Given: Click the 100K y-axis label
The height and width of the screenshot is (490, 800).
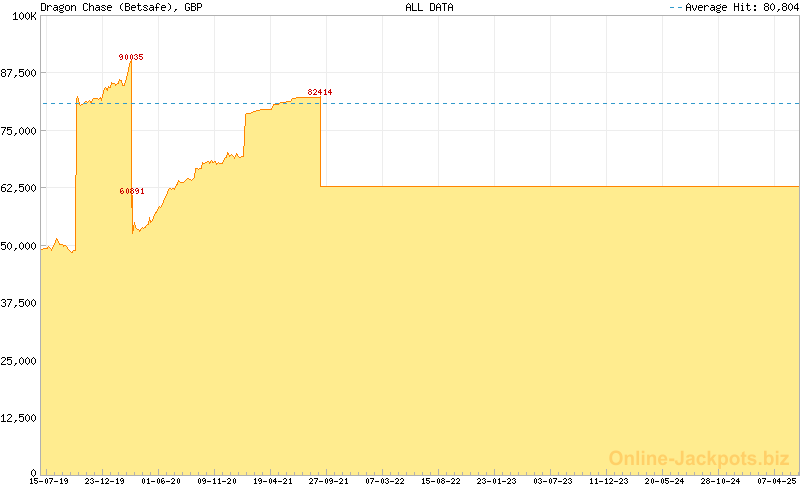Looking at the screenshot, I should pyautogui.click(x=24, y=16).
